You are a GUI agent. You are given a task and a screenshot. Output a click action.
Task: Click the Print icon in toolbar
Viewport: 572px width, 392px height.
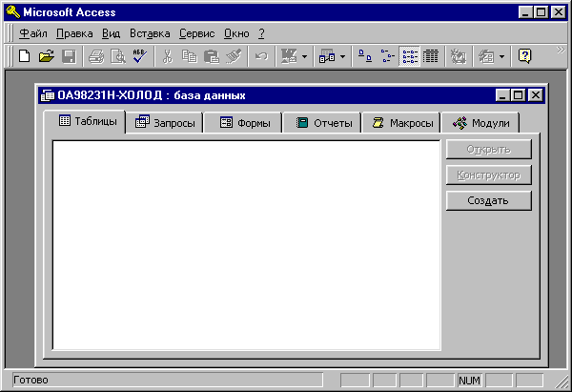click(x=96, y=56)
